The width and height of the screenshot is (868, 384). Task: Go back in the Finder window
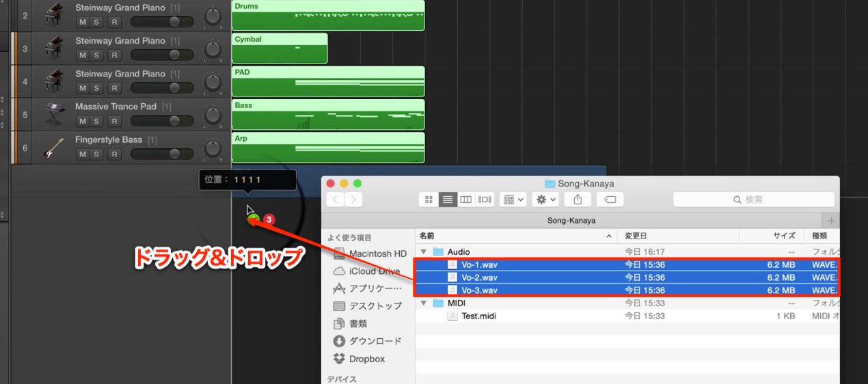point(336,200)
